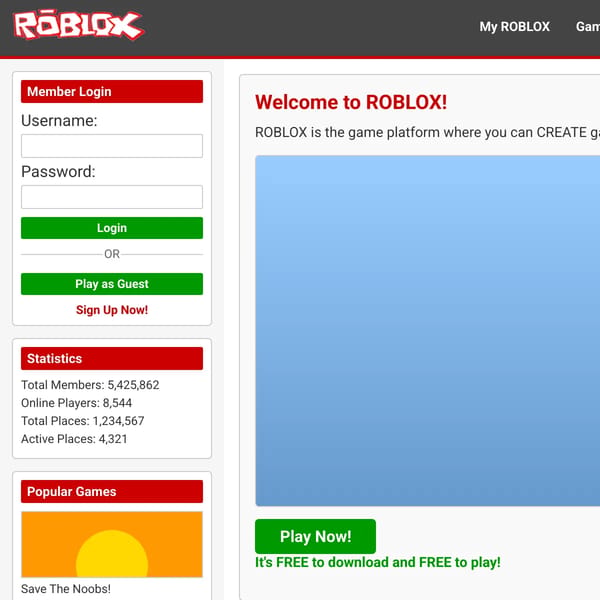Click the Popular Games header bar

click(x=112, y=492)
